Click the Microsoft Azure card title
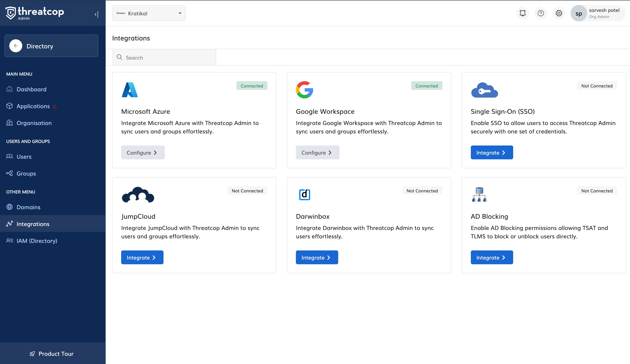The width and height of the screenshot is (630, 364). coord(146,111)
